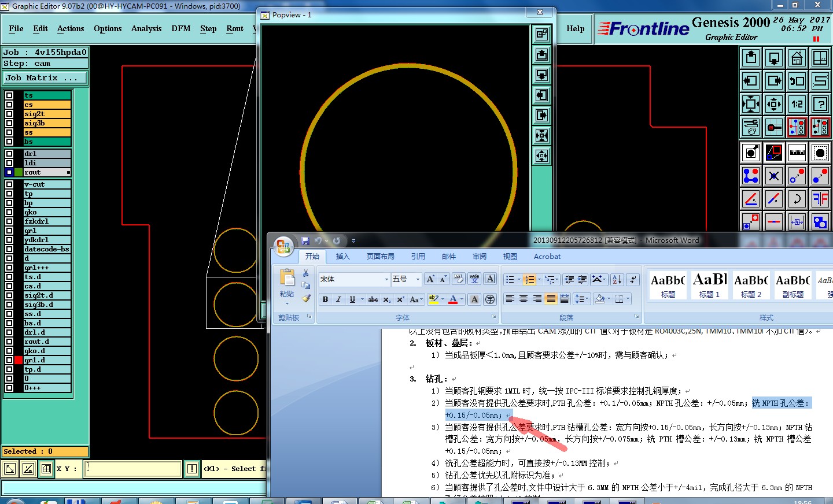Screen dimensions: 833x504
Task: Switch to the Word 插入 tab
Action: coord(343,257)
